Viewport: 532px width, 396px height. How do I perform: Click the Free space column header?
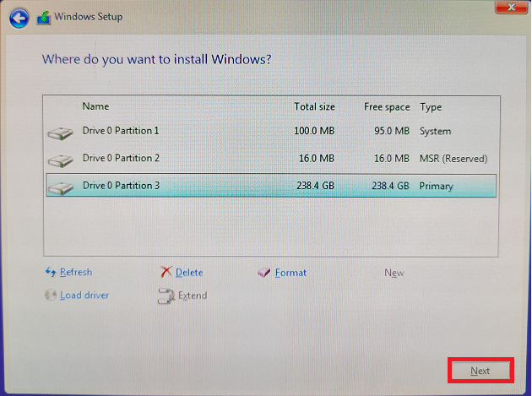pyautogui.click(x=387, y=107)
